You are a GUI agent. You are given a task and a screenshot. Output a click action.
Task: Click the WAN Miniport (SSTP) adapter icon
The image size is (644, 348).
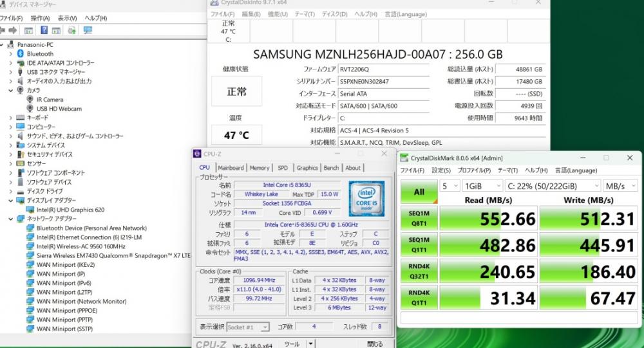click(30, 329)
